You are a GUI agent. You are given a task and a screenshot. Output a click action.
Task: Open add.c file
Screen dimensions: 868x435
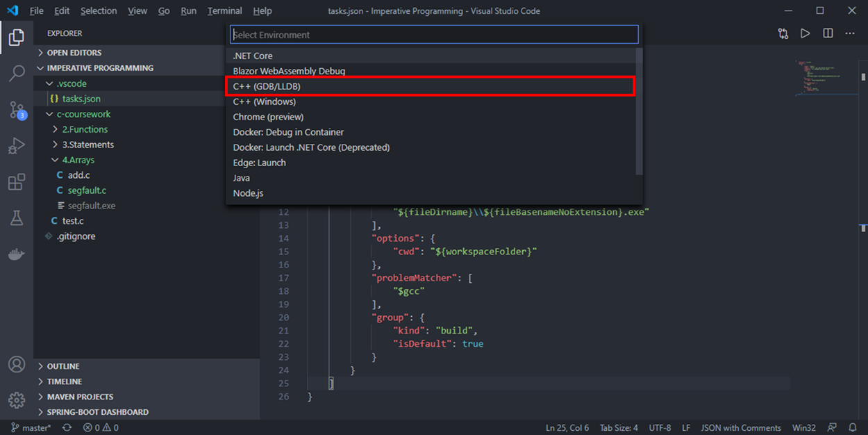pyautogui.click(x=79, y=175)
